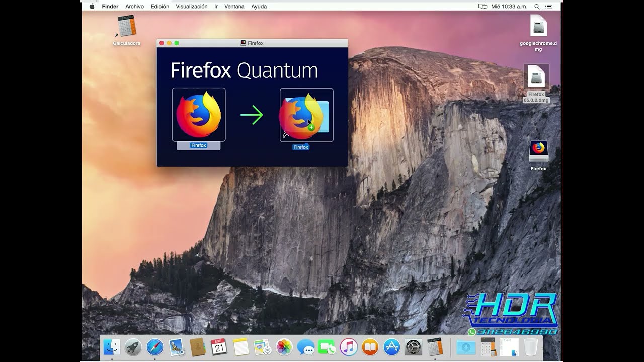Open the Apple menu
This screenshot has width=644, height=362.
point(92,7)
